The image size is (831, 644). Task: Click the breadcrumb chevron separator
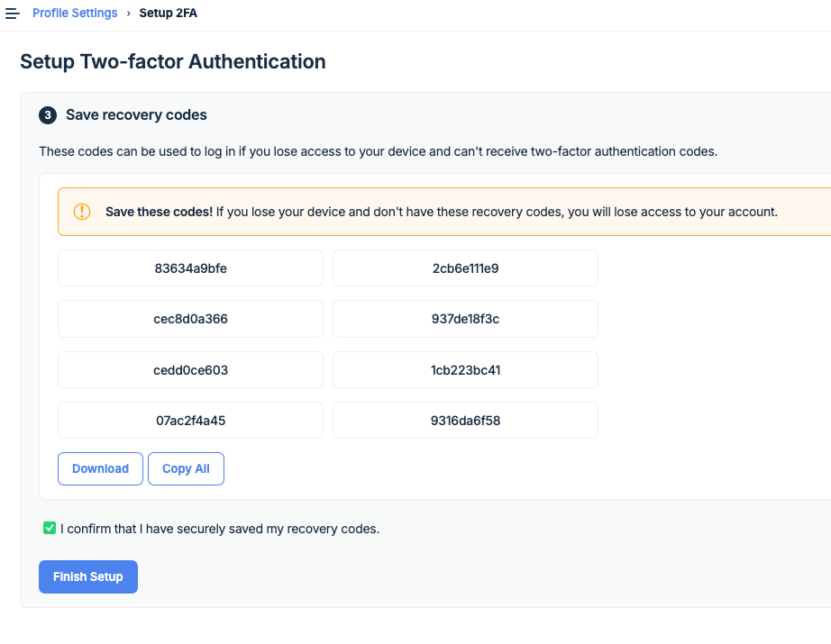tap(128, 14)
